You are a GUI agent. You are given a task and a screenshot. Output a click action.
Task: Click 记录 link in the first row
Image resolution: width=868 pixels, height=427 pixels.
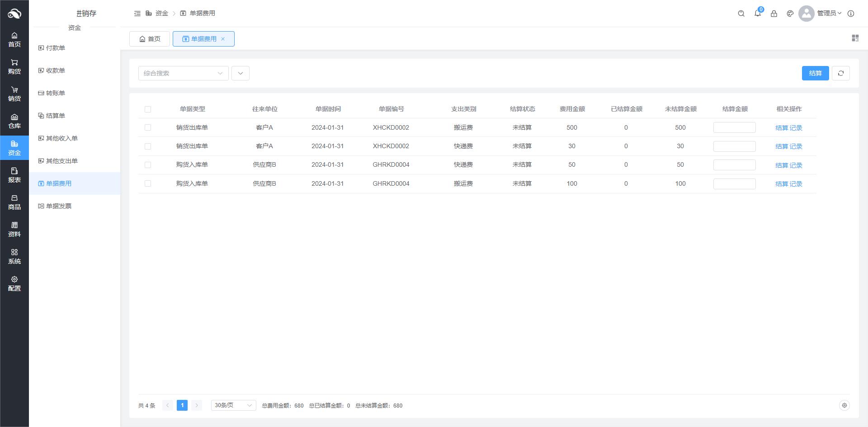tap(796, 128)
